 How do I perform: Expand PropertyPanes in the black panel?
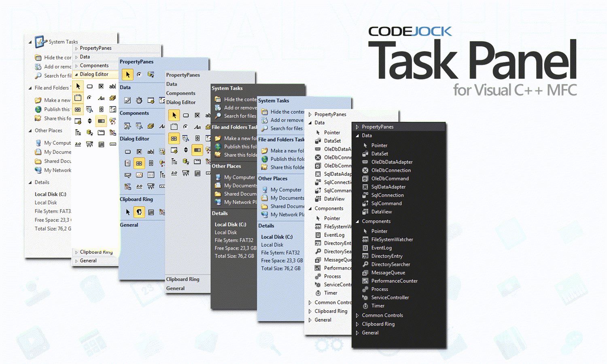coord(357,127)
